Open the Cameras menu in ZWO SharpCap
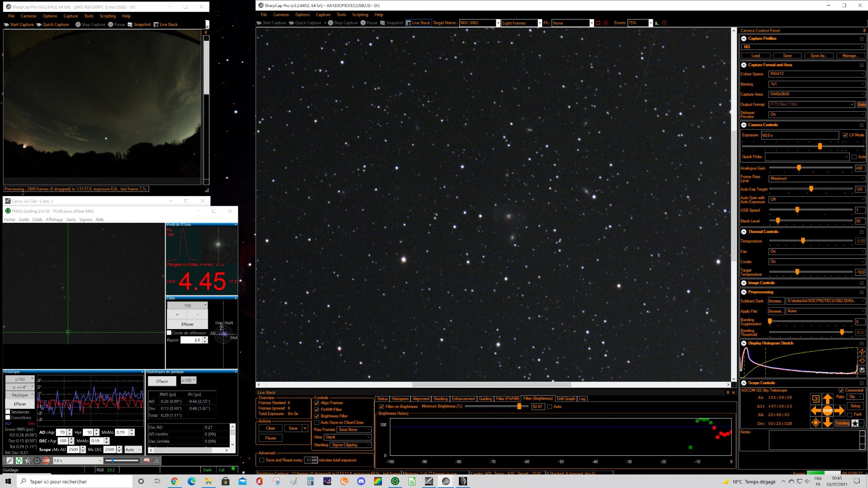The image size is (868, 488). (28, 16)
